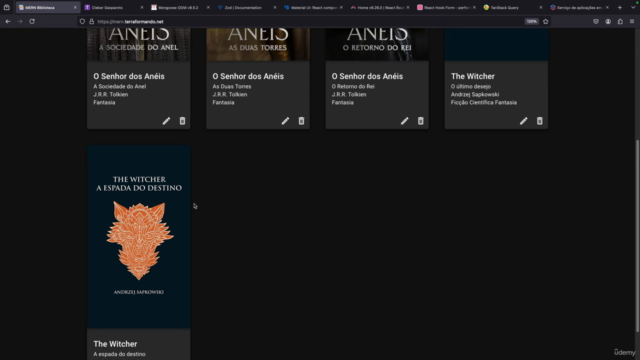Viewport: 640px width, 360px height.
Task: Expand the list all tabs dropdown
Action: [633, 7]
